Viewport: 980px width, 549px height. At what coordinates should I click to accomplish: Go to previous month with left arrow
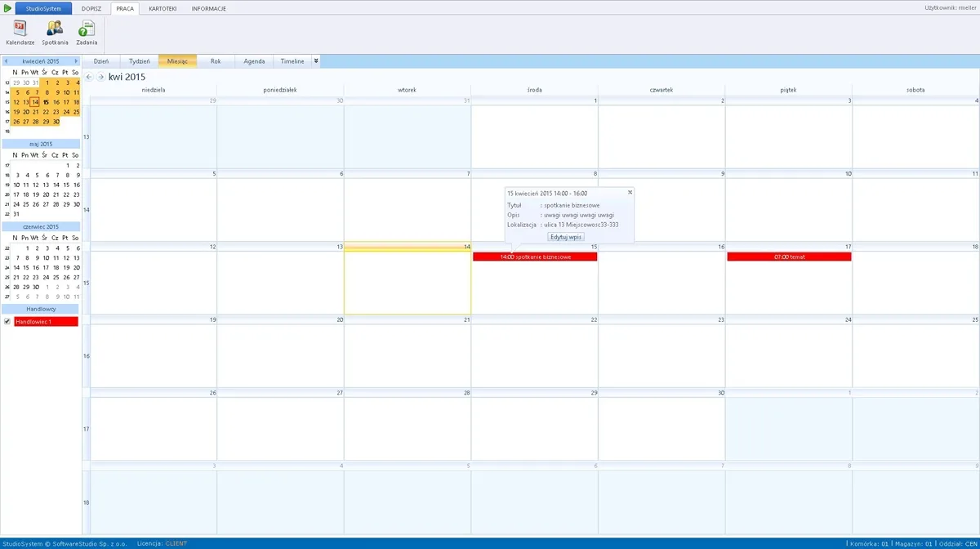89,77
